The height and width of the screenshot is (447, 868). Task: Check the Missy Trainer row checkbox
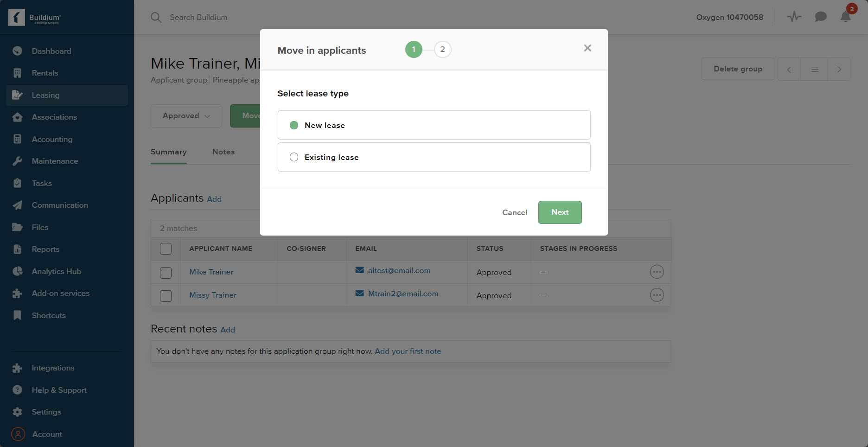(x=166, y=296)
